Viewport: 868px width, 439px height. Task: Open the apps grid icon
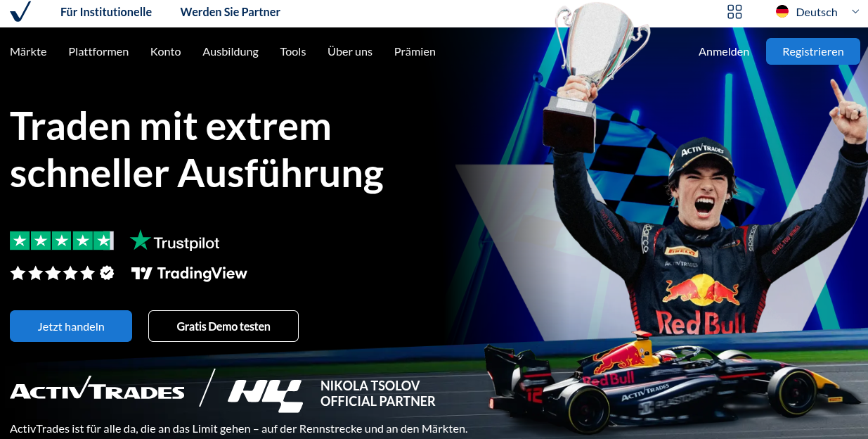pos(734,11)
